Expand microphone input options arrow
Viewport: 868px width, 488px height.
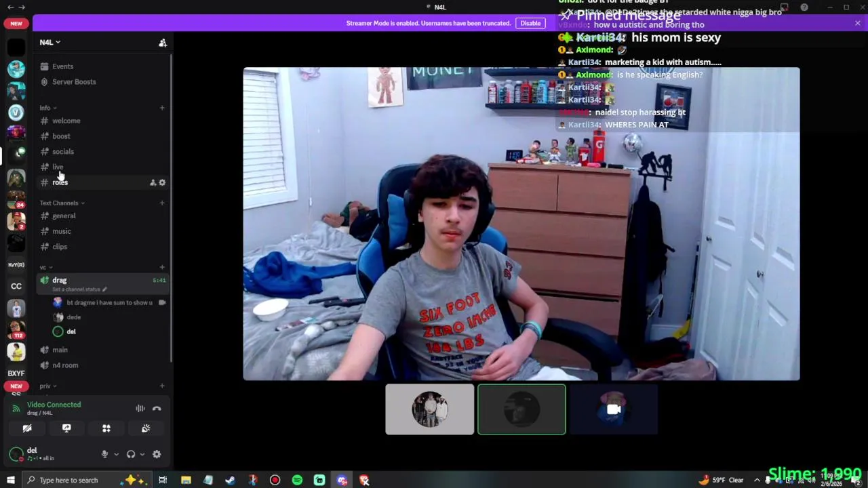point(116,454)
